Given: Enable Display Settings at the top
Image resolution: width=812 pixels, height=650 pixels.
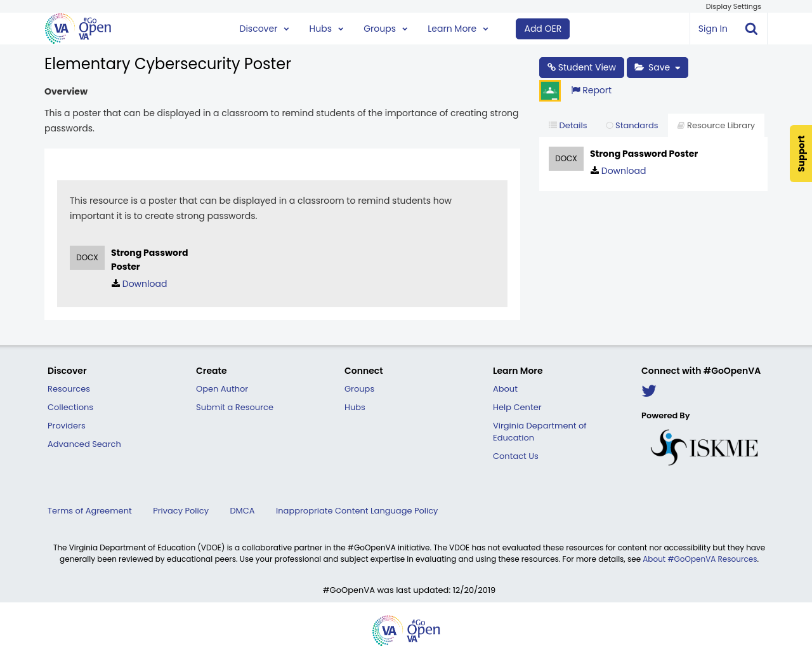Looking at the screenshot, I should (733, 6).
